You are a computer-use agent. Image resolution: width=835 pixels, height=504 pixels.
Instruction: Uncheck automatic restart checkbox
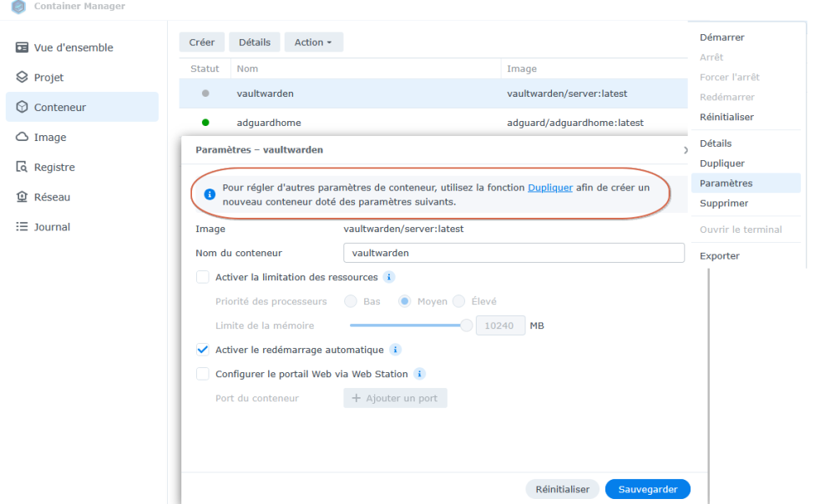(x=202, y=350)
